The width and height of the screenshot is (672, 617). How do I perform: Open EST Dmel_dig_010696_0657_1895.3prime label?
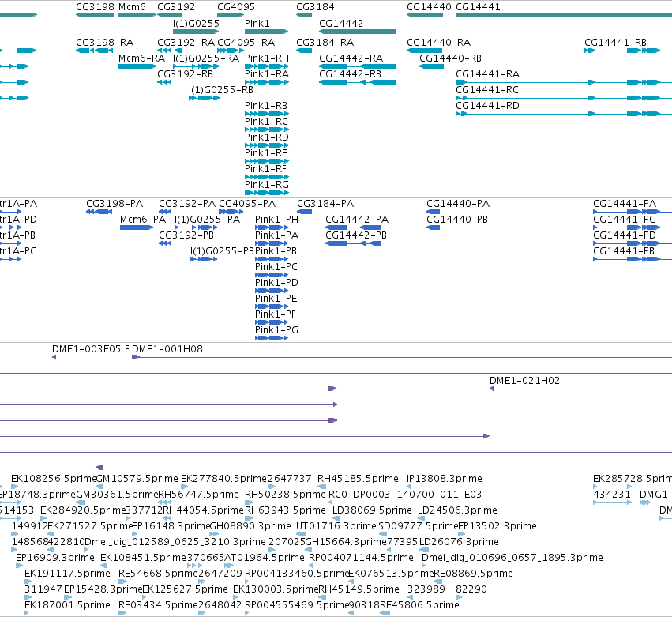pyautogui.click(x=512, y=558)
